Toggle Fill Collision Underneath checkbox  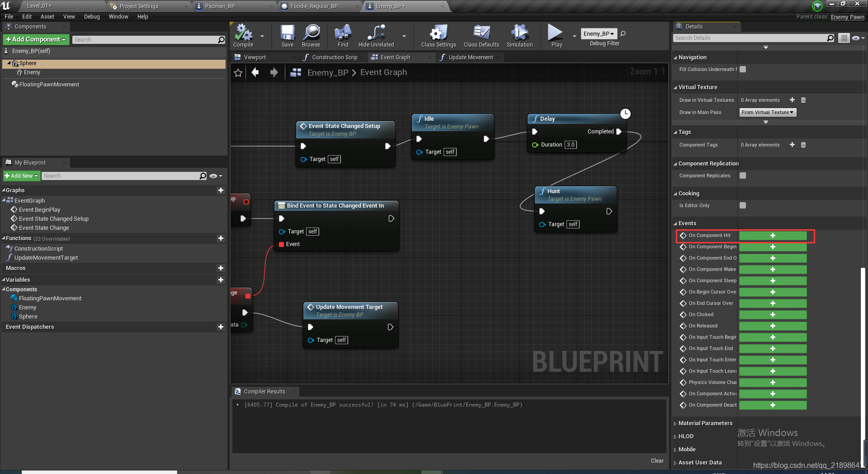(743, 69)
